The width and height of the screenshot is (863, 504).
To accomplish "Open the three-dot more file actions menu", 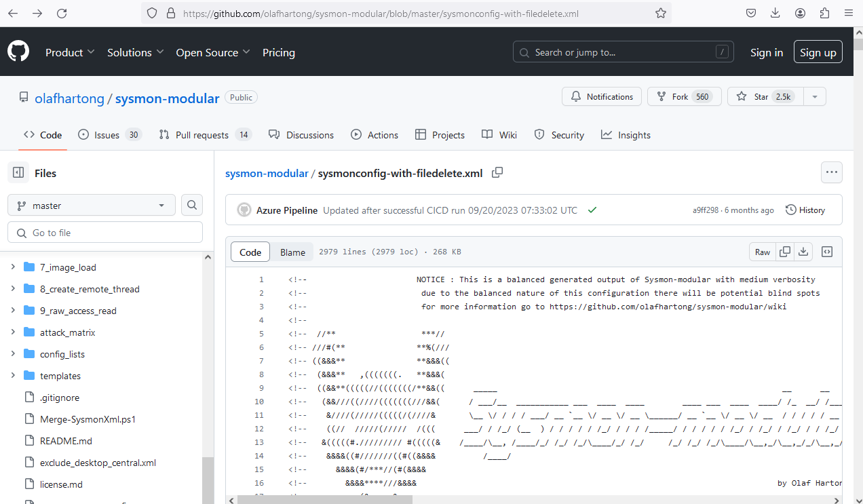I will (832, 172).
